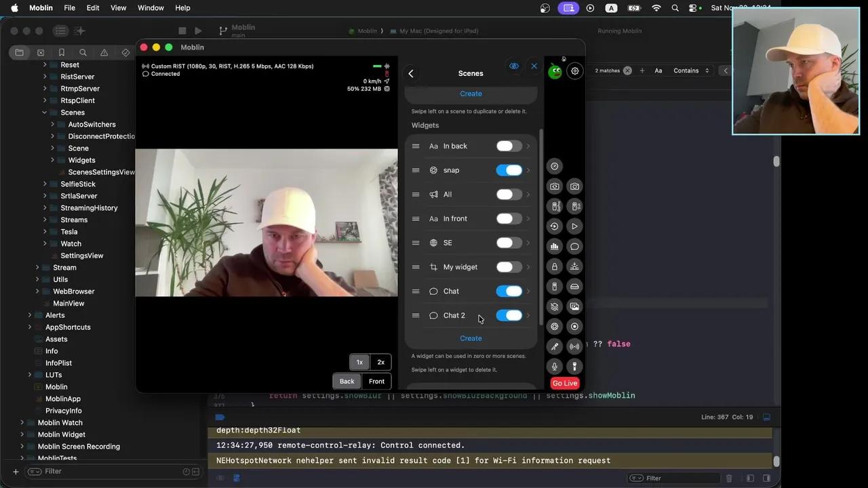Open the DJI device quick button
This screenshot has width=868, height=488.
[x=575, y=206]
